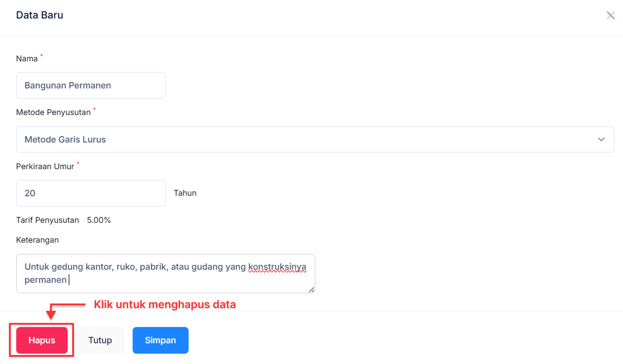
Task: Save the data with Simpan
Action: pyautogui.click(x=160, y=340)
